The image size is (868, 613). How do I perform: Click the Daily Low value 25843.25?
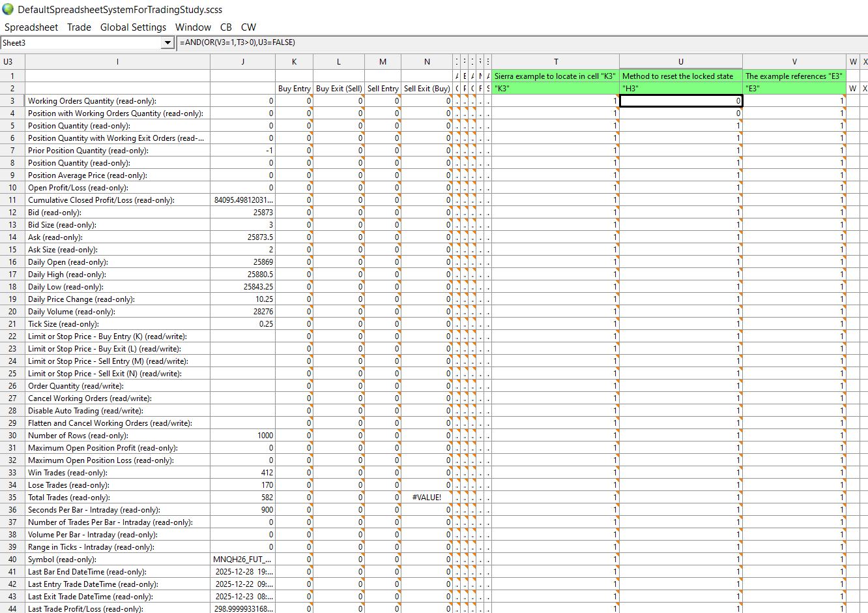tap(243, 287)
